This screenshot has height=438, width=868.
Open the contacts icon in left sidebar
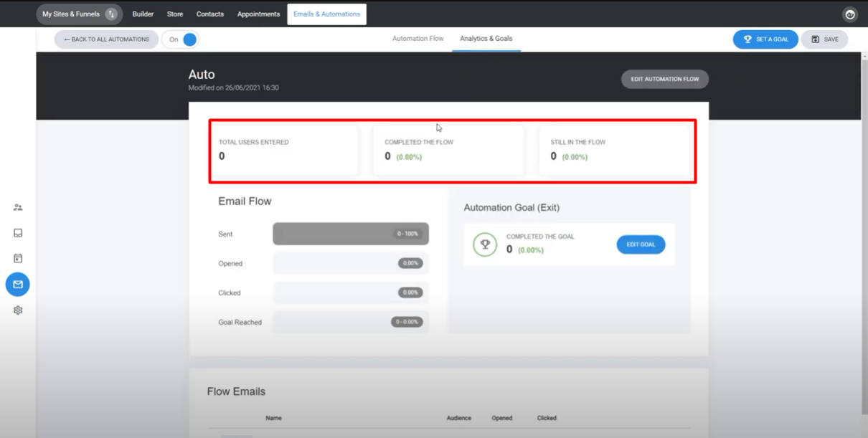(18, 207)
